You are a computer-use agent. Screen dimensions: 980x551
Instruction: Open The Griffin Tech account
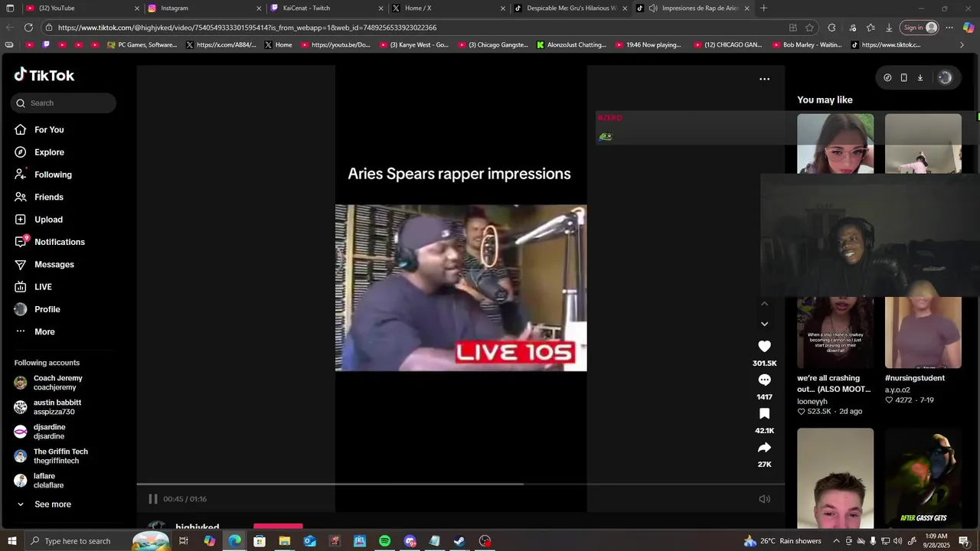pyautogui.click(x=51, y=456)
